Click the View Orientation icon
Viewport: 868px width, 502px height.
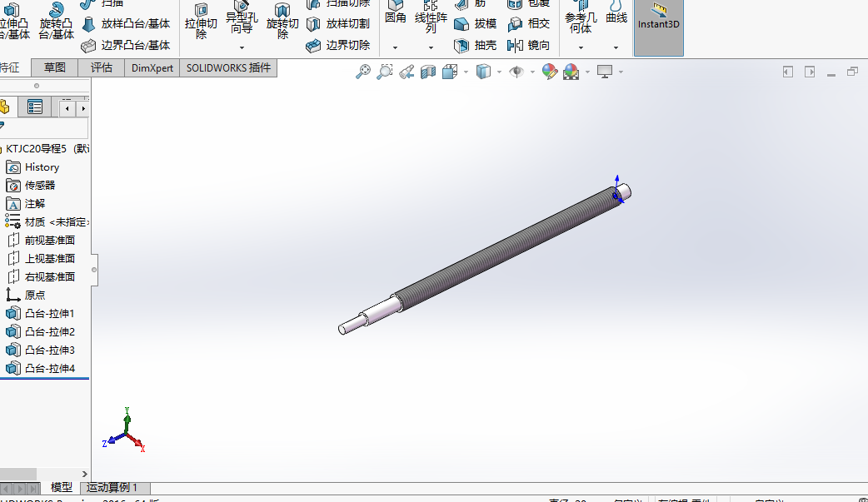coord(450,72)
